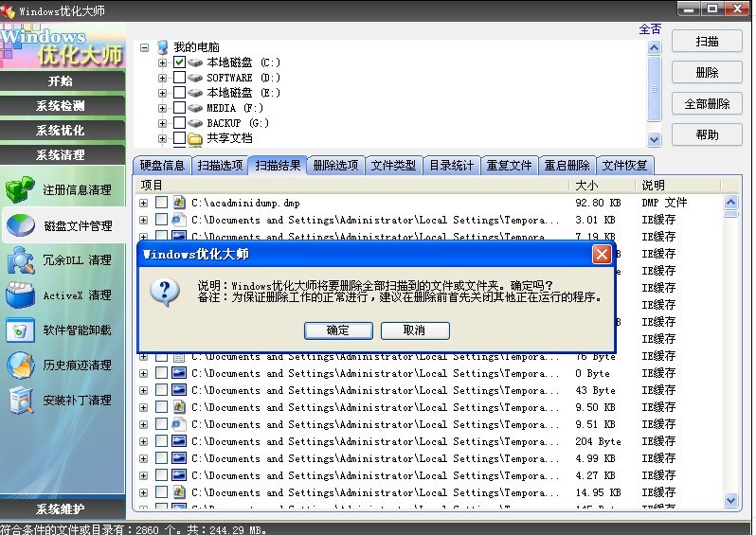The width and height of the screenshot is (756, 535).
Task: Switch to the 文件恢复 tab
Action: point(625,166)
